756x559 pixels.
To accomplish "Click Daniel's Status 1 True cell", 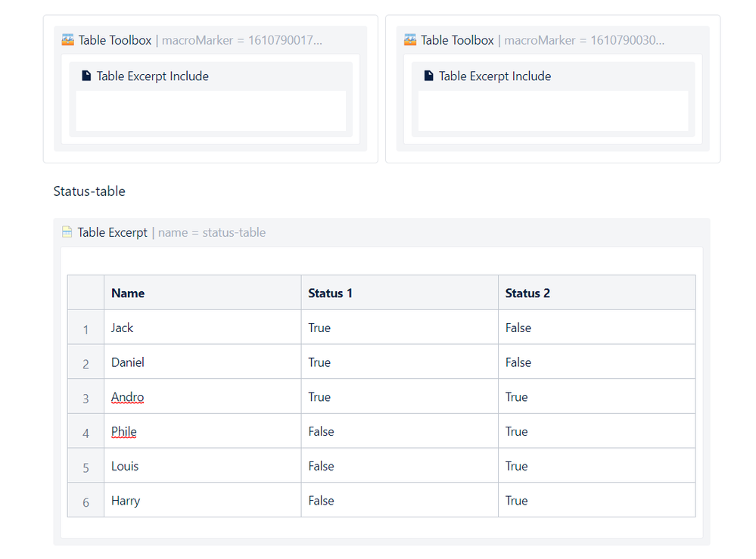I will coord(400,362).
